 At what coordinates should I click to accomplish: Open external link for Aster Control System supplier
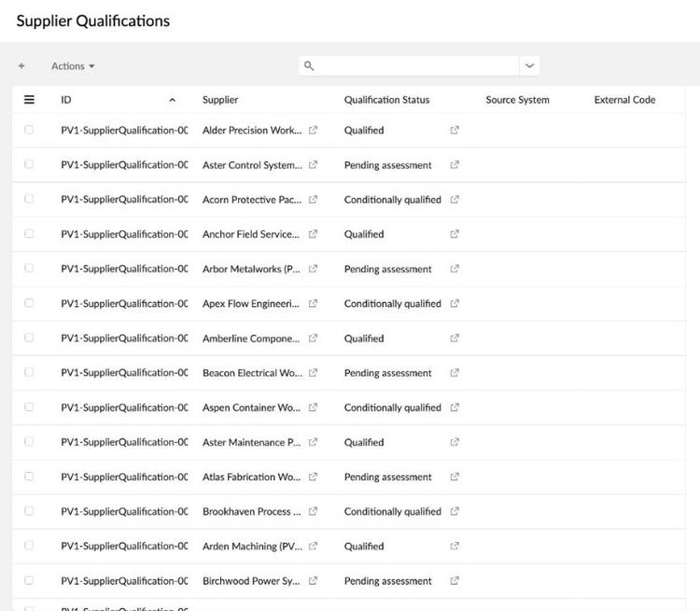click(313, 165)
